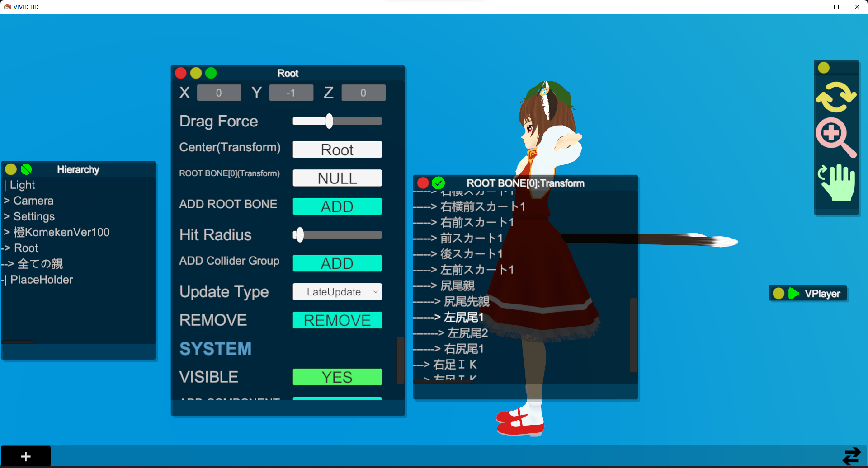Select the zoom magnifier tool
Image resolution: width=868 pixels, height=468 pixels.
click(x=836, y=138)
